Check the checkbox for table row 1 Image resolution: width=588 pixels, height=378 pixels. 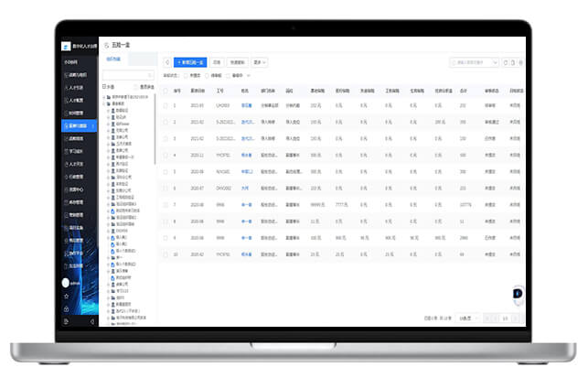(x=166, y=105)
